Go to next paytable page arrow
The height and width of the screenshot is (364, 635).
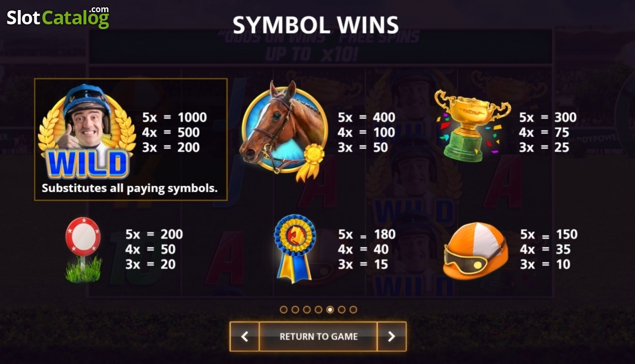pos(392,336)
